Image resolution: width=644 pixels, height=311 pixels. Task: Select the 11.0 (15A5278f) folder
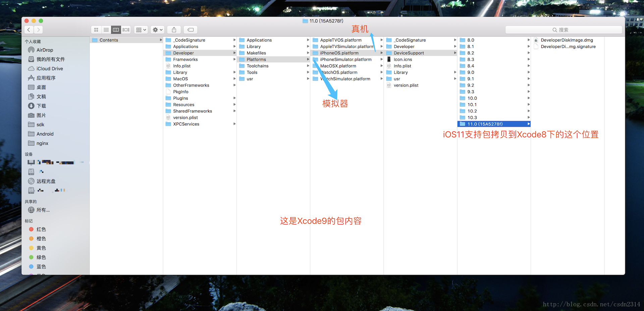(x=494, y=124)
